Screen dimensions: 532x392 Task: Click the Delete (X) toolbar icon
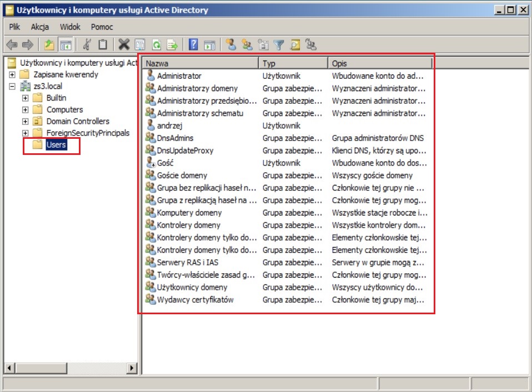[124, 44]
